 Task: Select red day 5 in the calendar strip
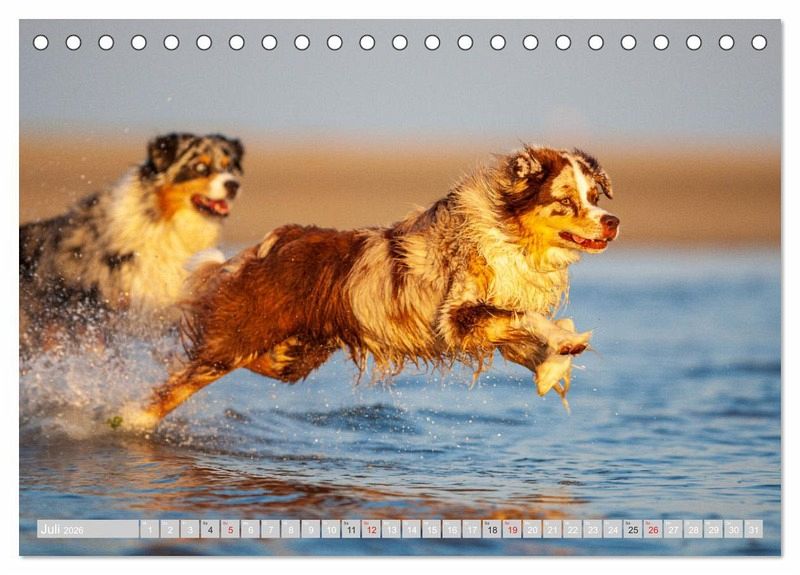(x=230, y=529)
